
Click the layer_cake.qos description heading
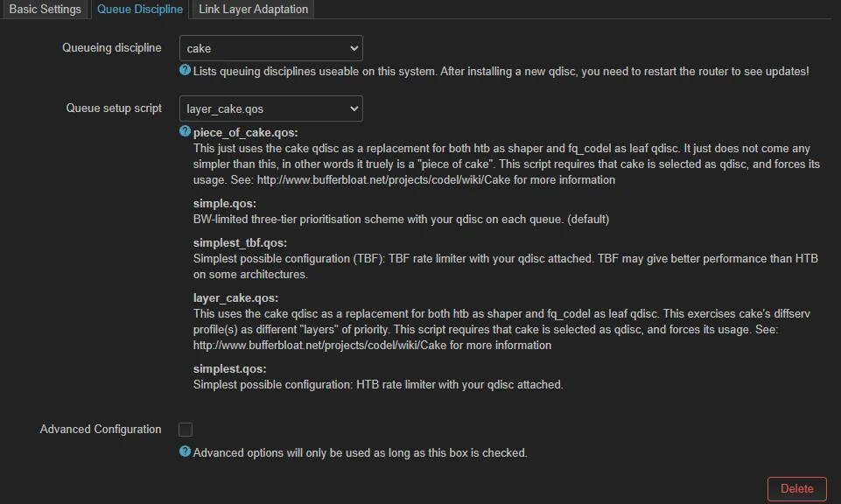click(235, 298)
